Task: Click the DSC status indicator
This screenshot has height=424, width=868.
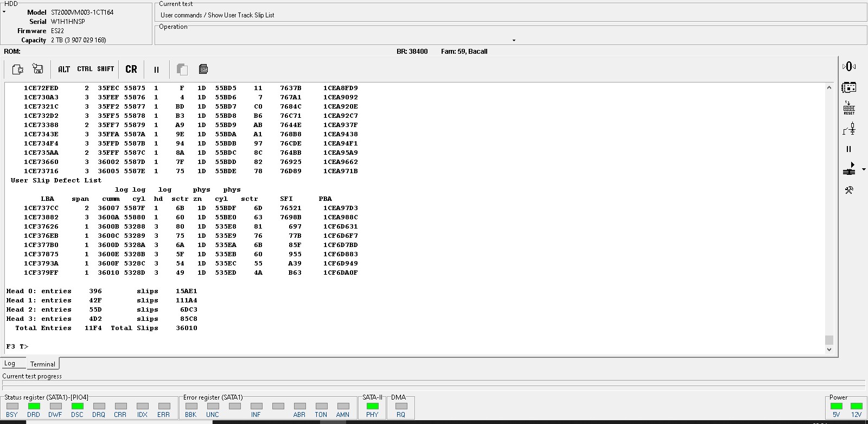Action: pos(77,406)
